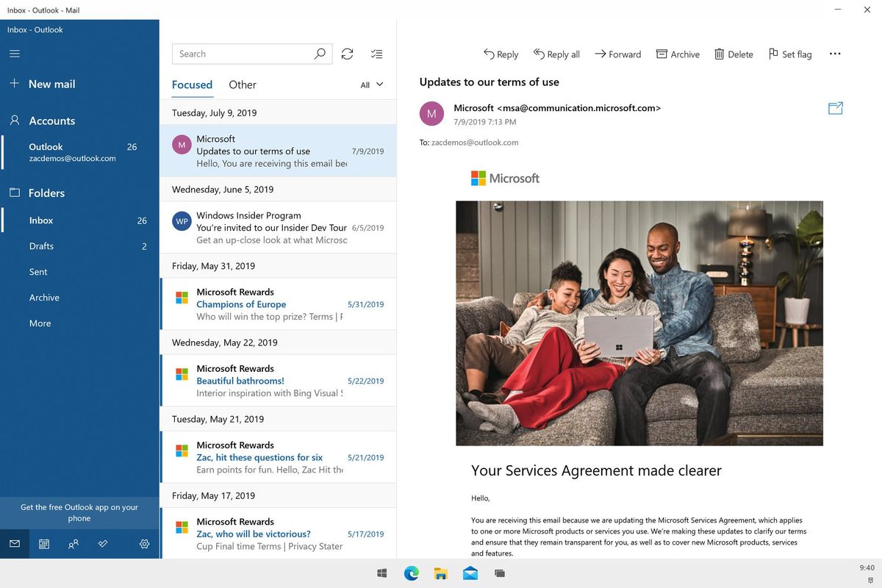Click Reply all in toolbar
The image size is (882, 588).
[x=556, y=54]
